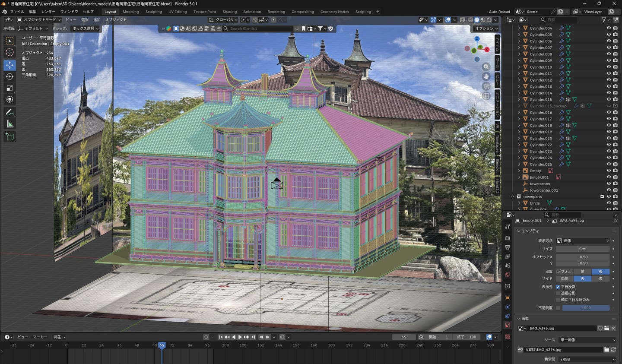This screenshot has width=622, height=364.
Task: Click the Blenderkit logo icon
Action: point(168,29)
